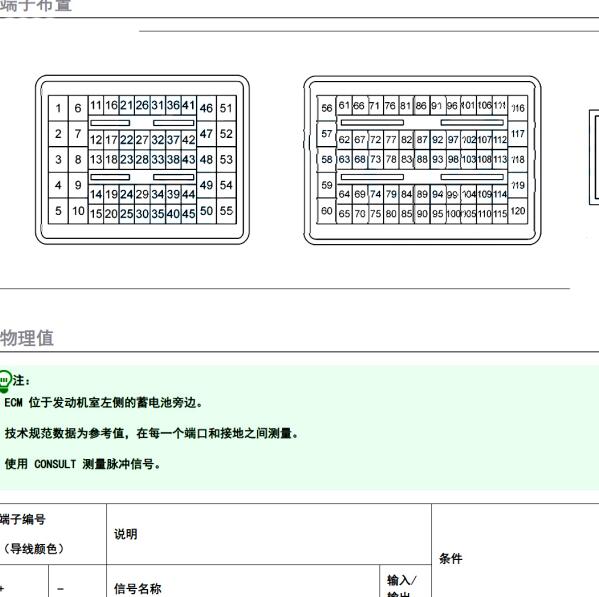Viewport: 599px width, 597px height.
Task: Click terminal 114 in right connector
Action: click(500, 194)
